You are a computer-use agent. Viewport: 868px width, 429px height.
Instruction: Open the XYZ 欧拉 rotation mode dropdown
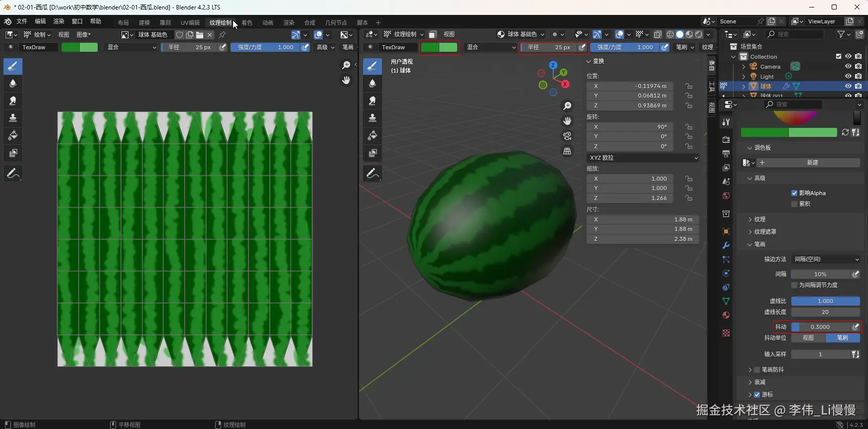pyautogui.click(x=643, y=158)
